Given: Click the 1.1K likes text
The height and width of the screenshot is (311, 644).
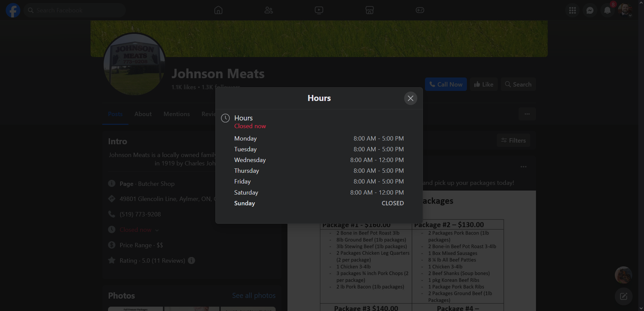Looking at the screenshot, I should (183, 87).
